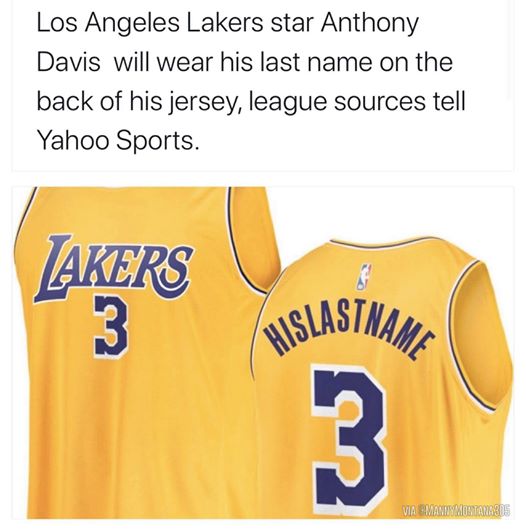Click the words Yahoo Sports in the text
Screen dimensions: 526x530
tap(117, 140)
